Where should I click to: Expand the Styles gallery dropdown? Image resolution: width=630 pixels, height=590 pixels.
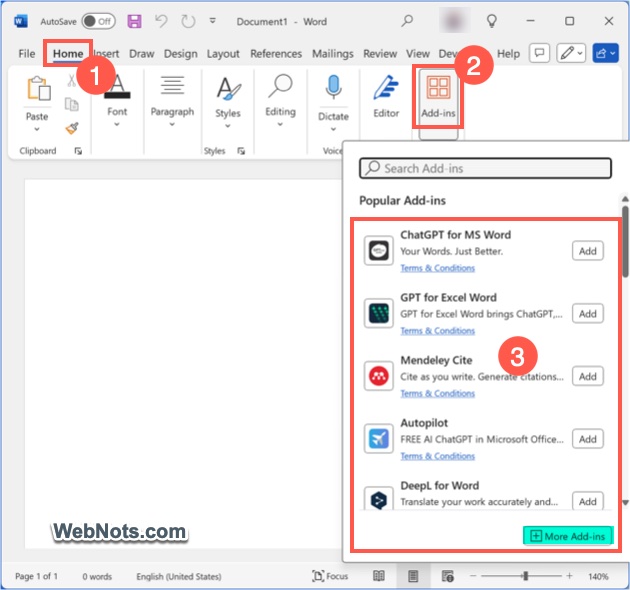click(x=227, y=126)
